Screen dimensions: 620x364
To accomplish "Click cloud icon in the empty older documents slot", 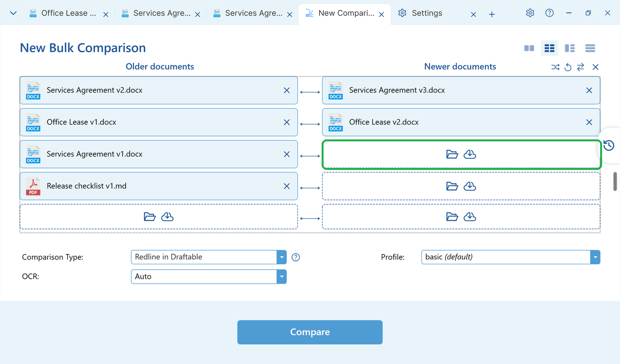I will tap(168, 217).
